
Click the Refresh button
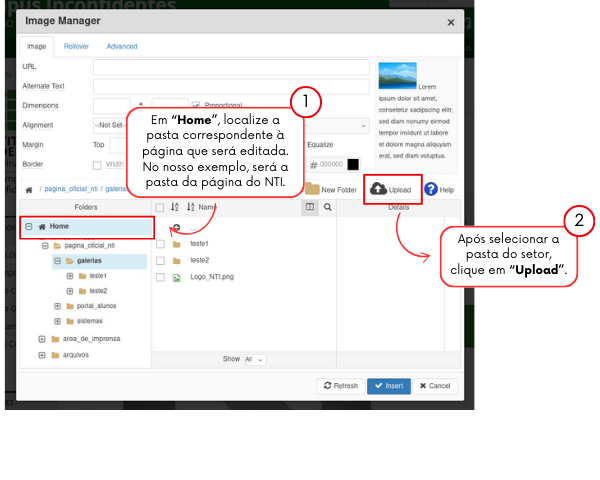point(339,386)
